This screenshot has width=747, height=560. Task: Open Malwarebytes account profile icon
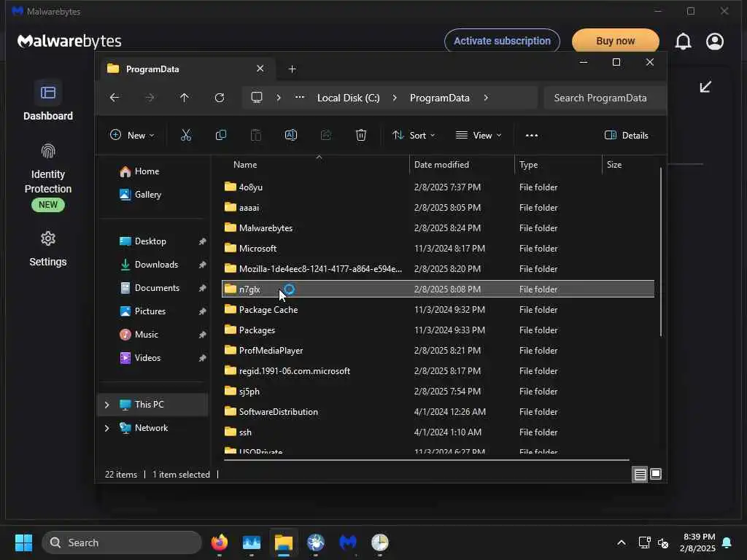(715, 42)
